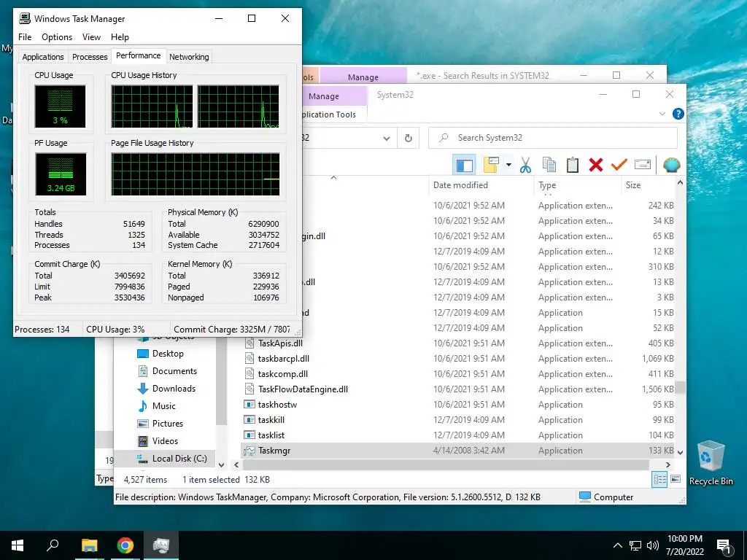Click the horizontal scrollbar thumb in file list

pos(446,464)
